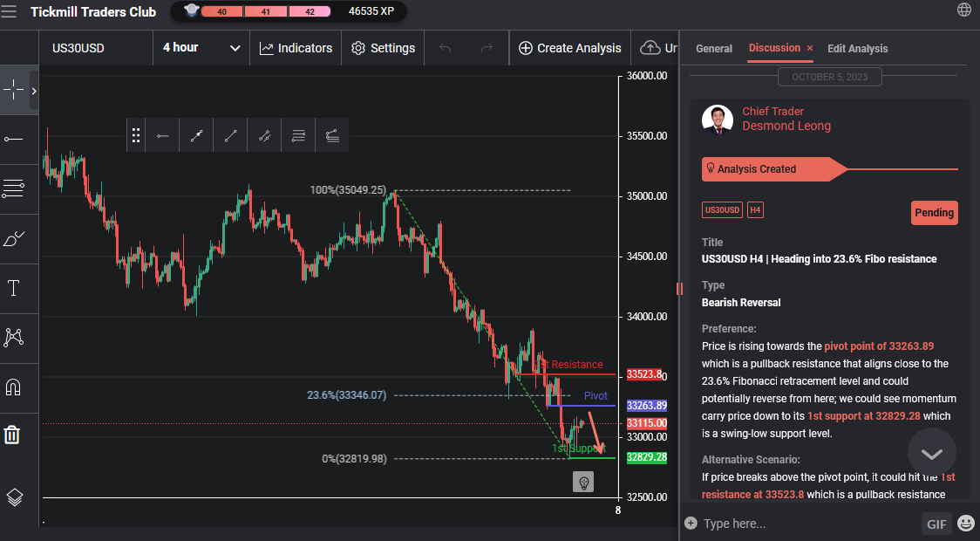The image size is (980, 541).
Task: Select the crosshair cursor tool
Action: 13,91
